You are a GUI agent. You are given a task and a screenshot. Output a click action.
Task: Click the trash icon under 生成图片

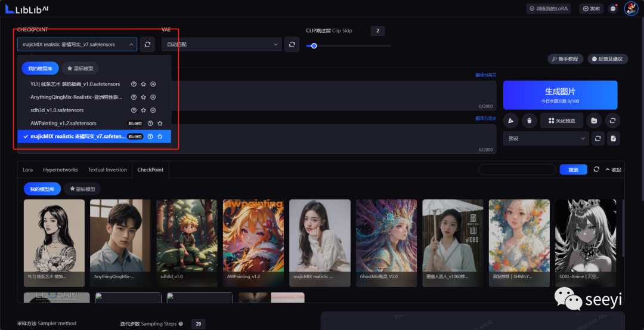pyautogui.click(x=529, y=121)
